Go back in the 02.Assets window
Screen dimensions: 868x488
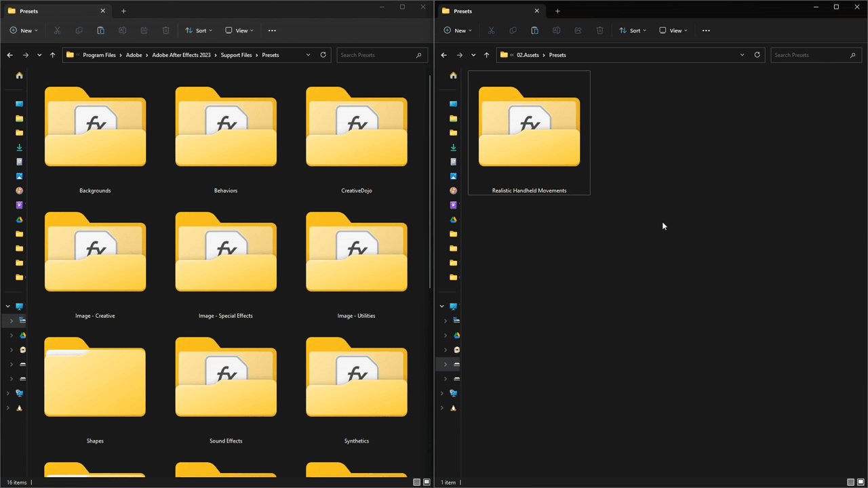pos(443,55)
